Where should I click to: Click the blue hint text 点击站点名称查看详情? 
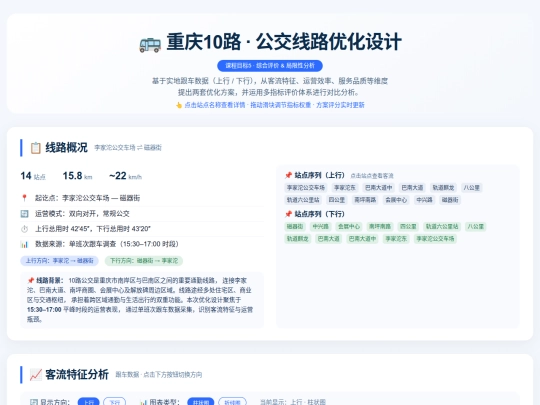(215, 105)
